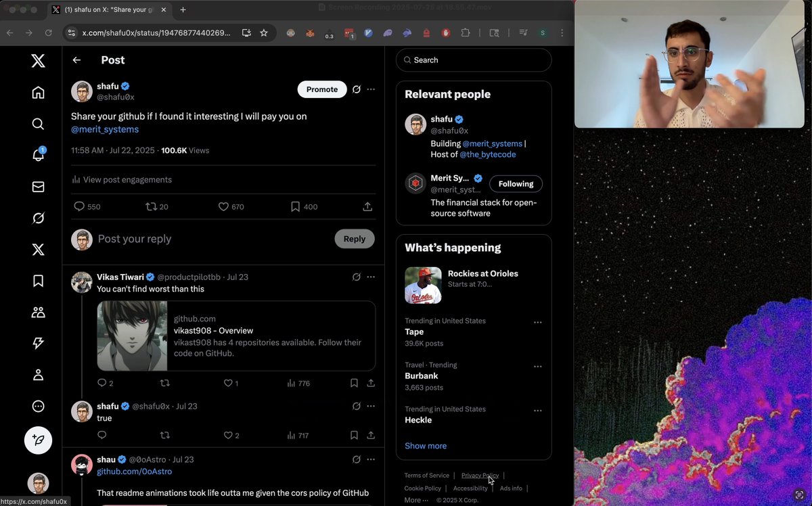This screenshot has width=812, height=506.
Task: Click Grok icon on Vikas Tiwari's reply
Action: (x=357, y=277)
